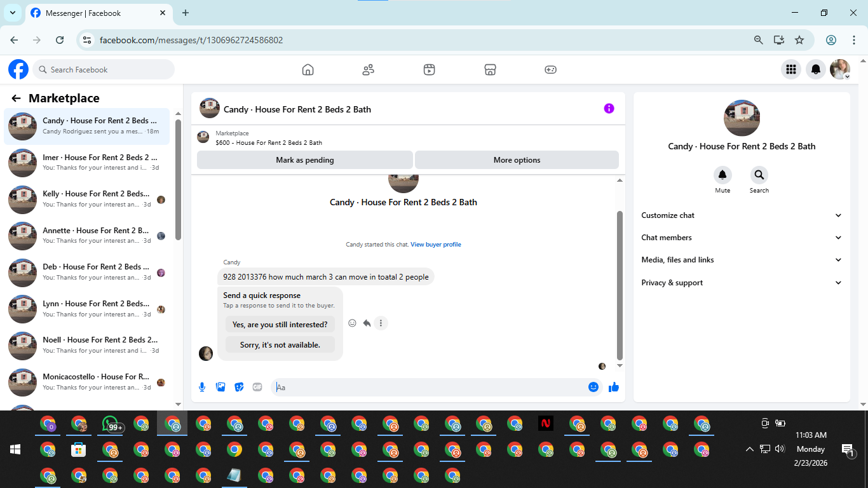Reply to message using the arrow icon

(x=367, y=323)
